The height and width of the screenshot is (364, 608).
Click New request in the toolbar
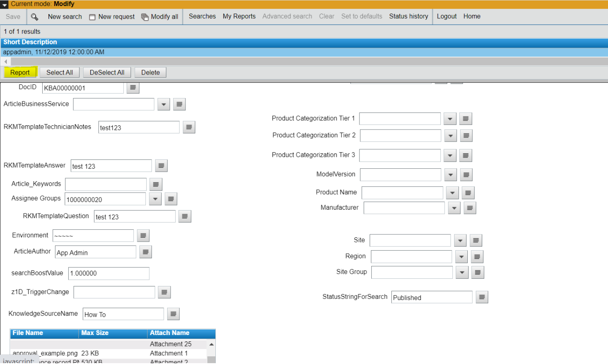pos(116,17)
